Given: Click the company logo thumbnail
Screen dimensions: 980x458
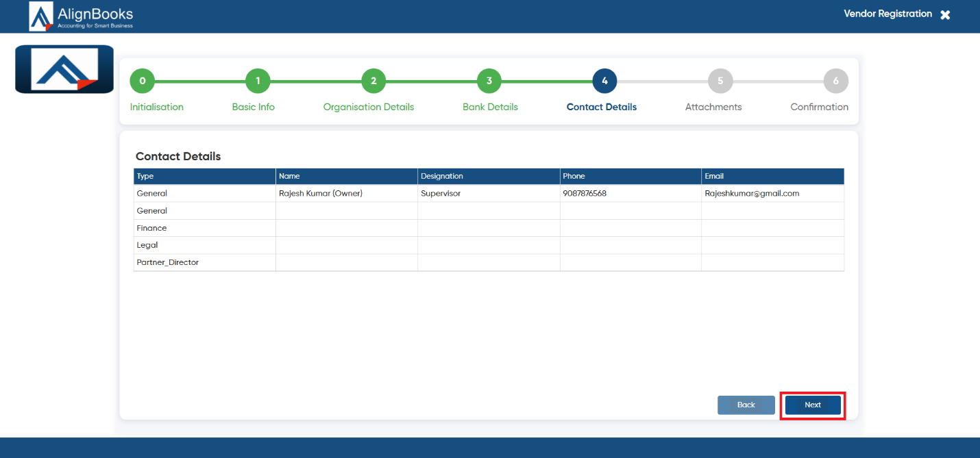Looking at the screenshot, I should (x=64, y=69).
